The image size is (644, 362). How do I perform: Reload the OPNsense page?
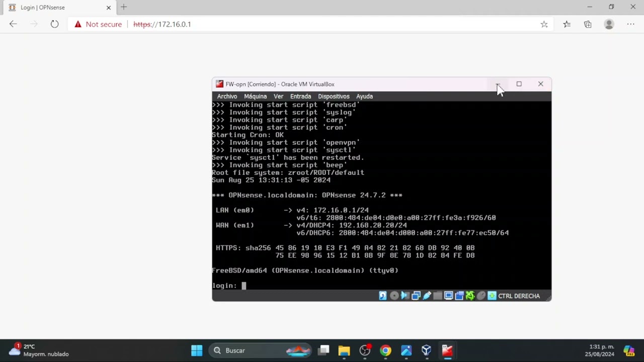[54, 24]
